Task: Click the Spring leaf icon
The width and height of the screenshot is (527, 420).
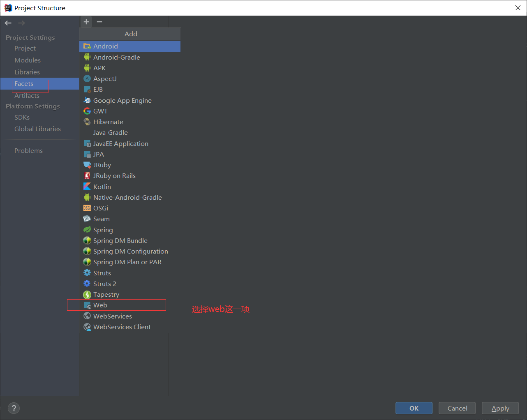Action: tap(87, 230)
